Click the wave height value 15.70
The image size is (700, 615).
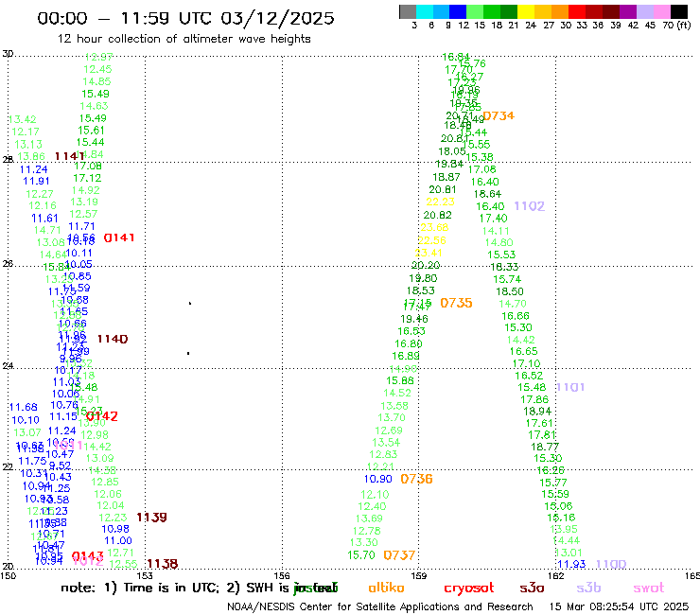(x=361, y=555)
